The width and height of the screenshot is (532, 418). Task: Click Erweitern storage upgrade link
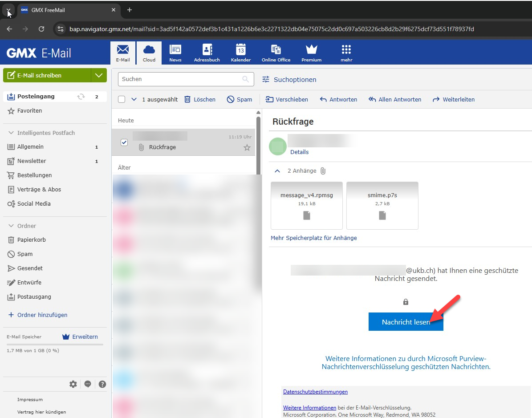[x=80, y=337]
